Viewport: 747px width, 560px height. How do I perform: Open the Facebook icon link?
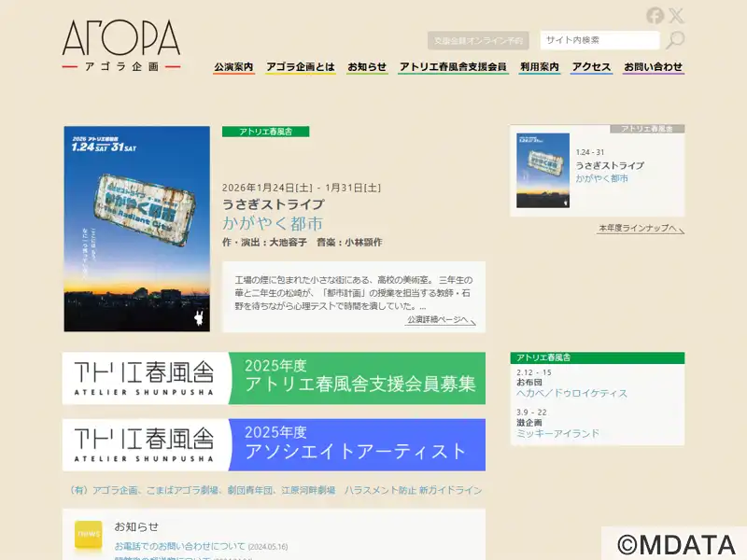655,15
